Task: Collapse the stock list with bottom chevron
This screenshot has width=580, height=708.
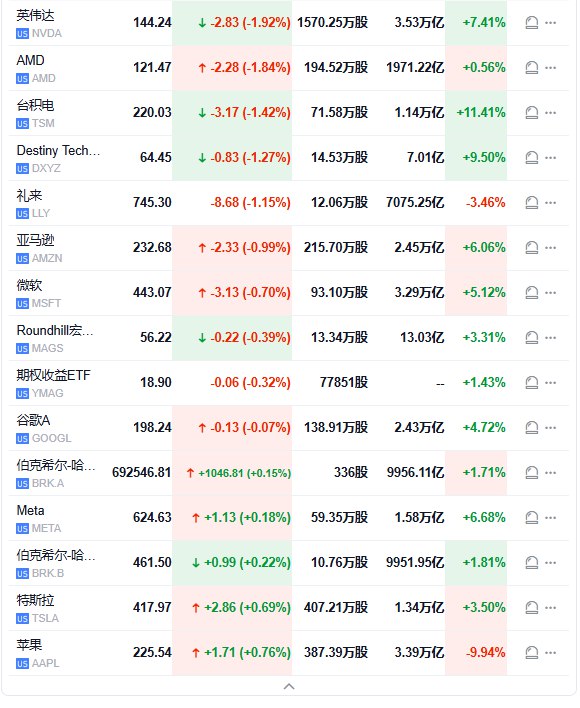Action: point(289,687)
